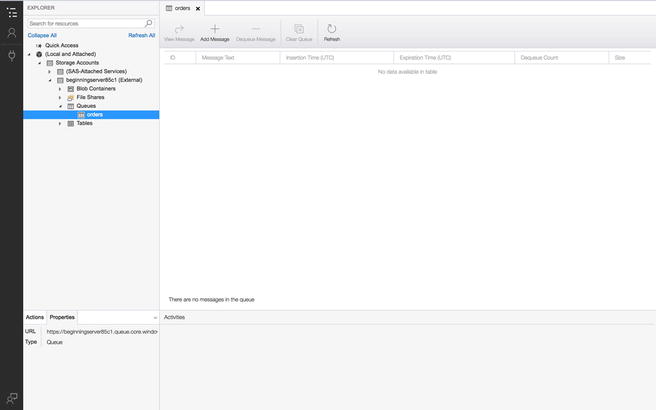Expand the Tables tree node

click(59, 123)
